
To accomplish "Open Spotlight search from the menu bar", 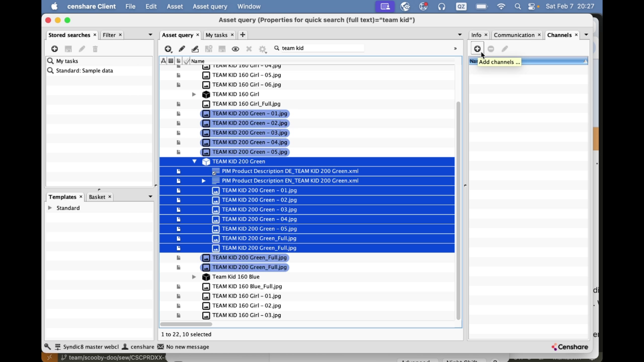I will coord(517,7).
